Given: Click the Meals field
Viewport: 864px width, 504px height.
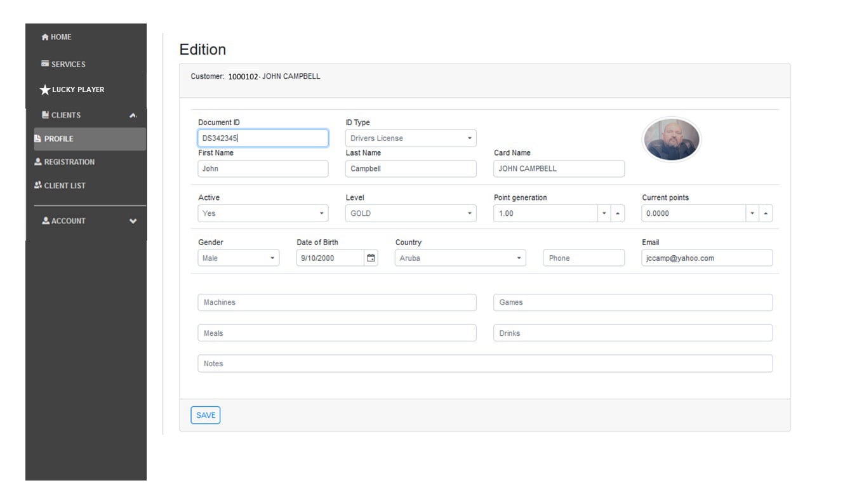Looking at the screenshot, I should click(337, 333).
